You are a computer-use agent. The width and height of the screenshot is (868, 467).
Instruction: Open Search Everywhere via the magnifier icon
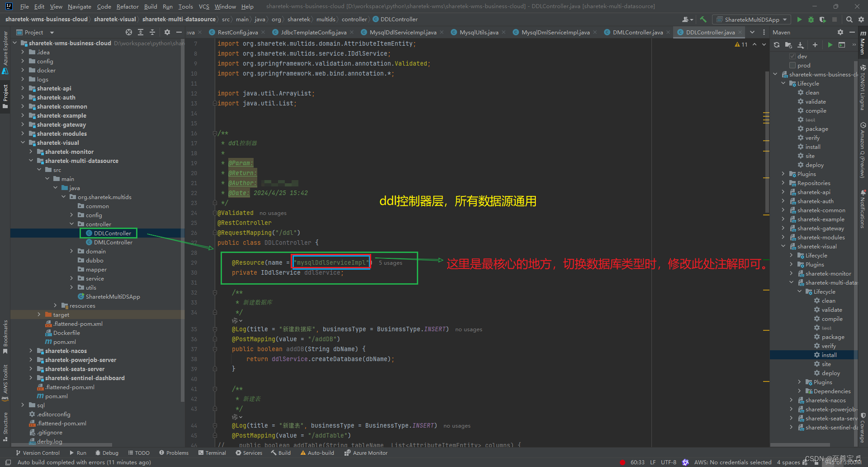(849, 19)
